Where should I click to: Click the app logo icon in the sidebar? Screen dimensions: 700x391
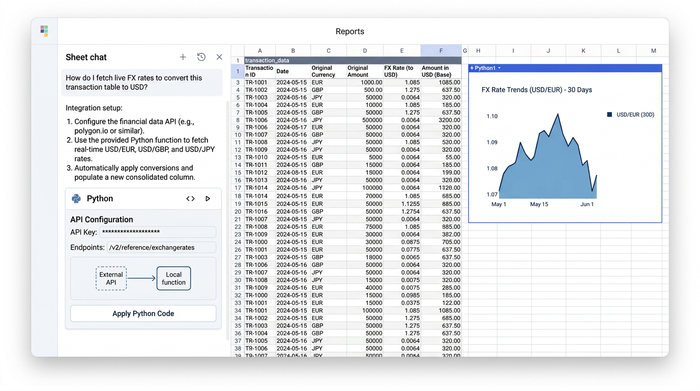click(44, 31)
